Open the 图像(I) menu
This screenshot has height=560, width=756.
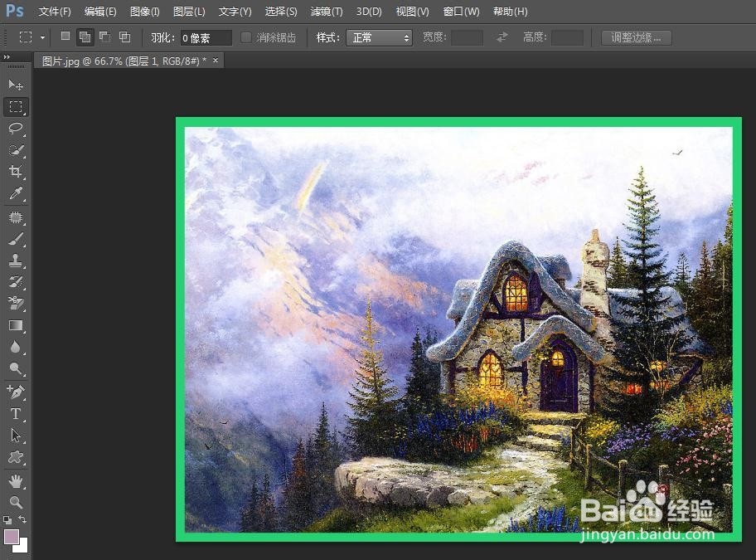tap(144, 11)
